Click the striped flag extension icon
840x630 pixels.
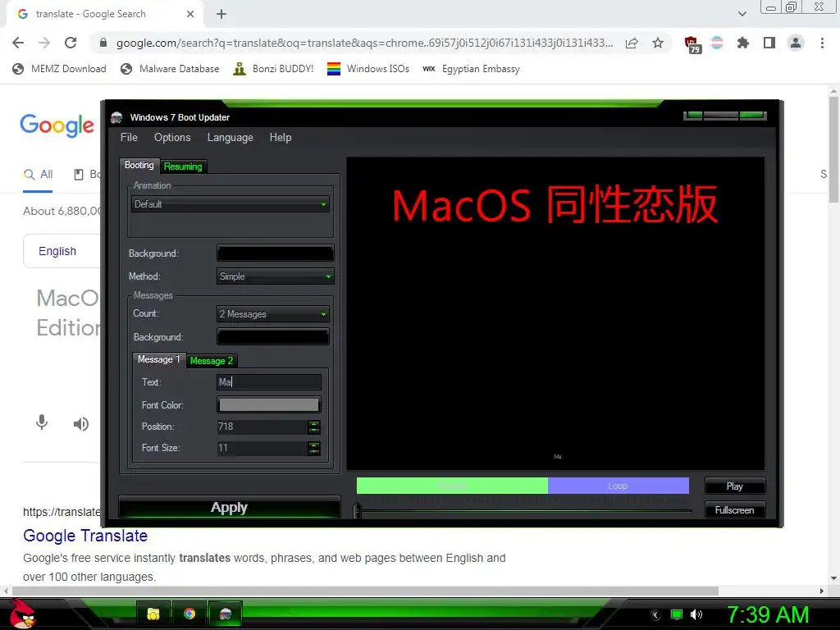(717, 43)
